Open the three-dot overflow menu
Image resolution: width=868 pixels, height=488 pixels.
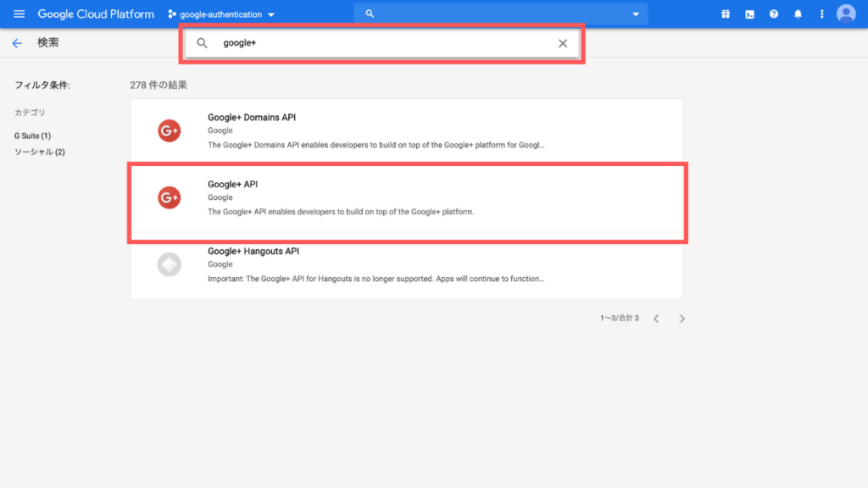[820, 14]
